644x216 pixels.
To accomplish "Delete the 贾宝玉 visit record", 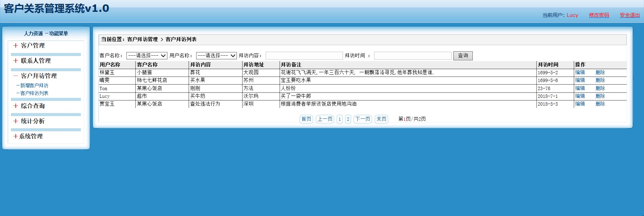I will (600, 104).
